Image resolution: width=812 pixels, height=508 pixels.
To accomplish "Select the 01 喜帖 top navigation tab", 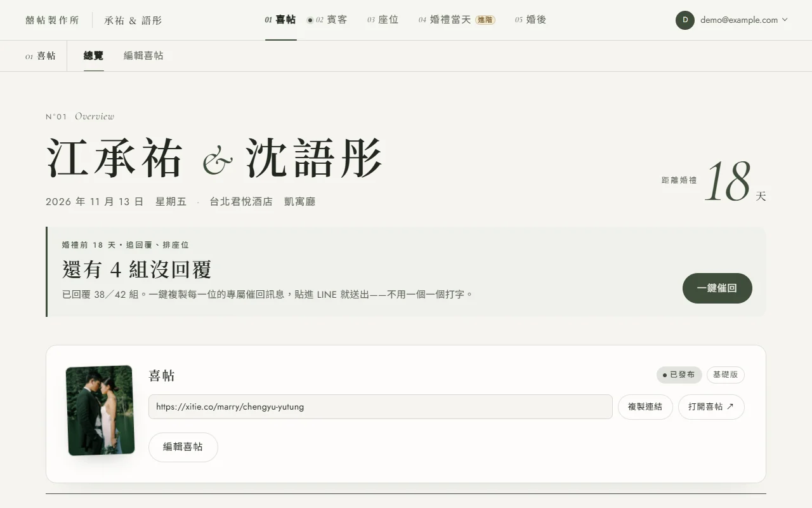I will [x=280, y=20].
